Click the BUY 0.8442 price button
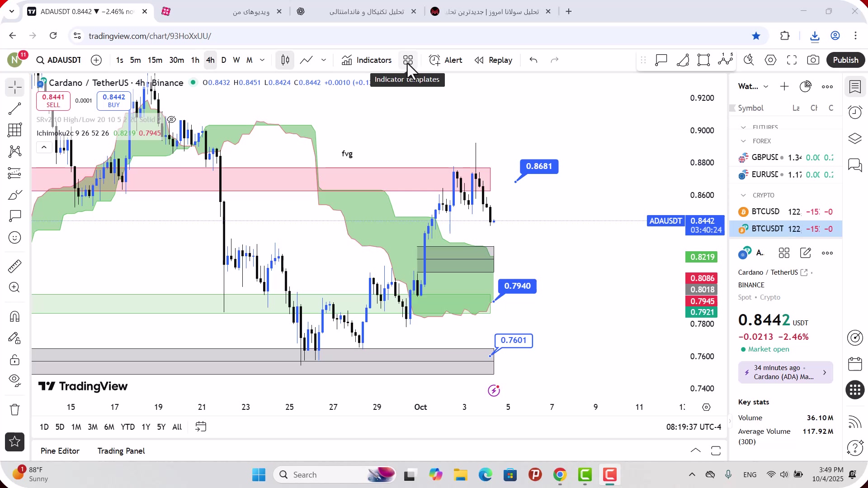The image size is (868, 488). [x=114, y=101]
